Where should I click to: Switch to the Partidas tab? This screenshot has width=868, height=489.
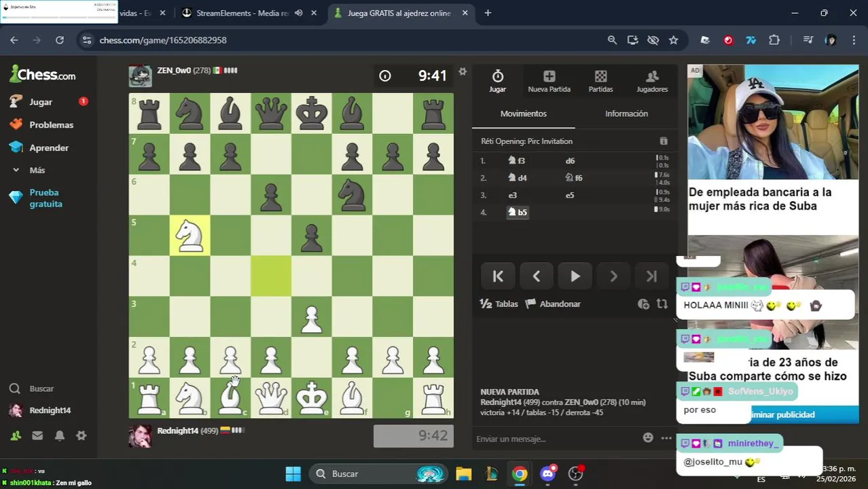coord(600,81)
